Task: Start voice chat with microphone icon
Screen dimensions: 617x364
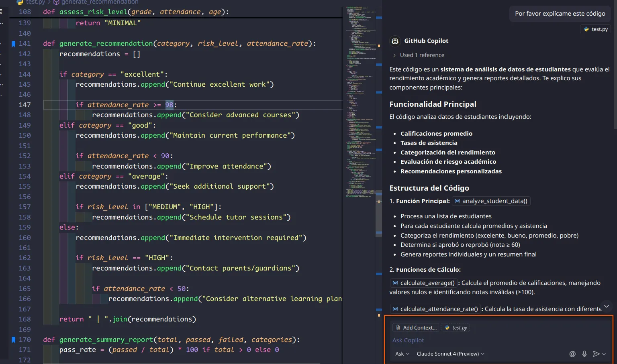Action: (584, 354)
